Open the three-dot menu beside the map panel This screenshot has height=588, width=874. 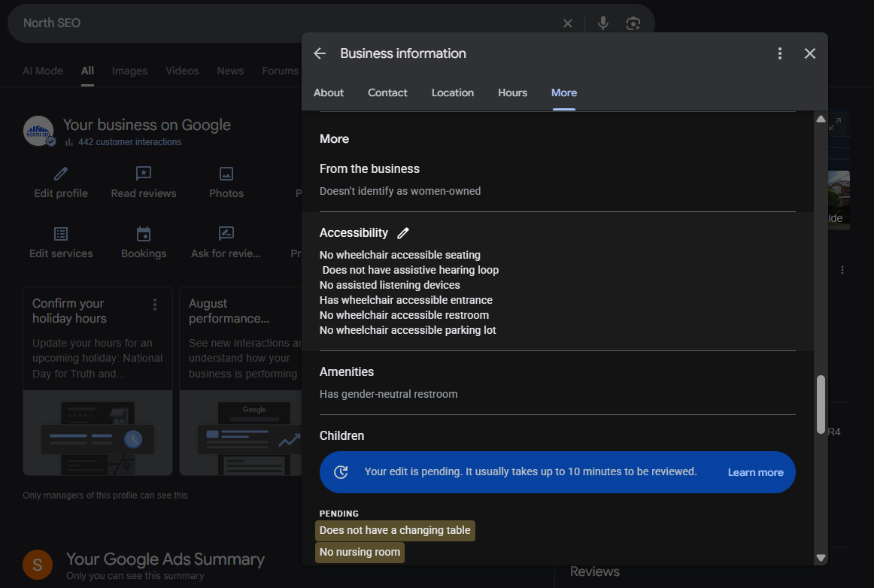pos(842,270)
